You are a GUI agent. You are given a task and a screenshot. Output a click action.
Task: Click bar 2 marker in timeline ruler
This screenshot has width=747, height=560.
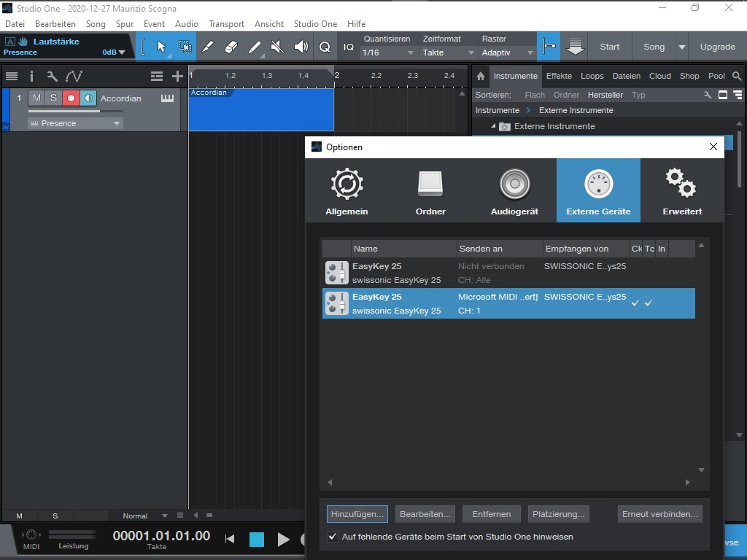click(336, 75)
